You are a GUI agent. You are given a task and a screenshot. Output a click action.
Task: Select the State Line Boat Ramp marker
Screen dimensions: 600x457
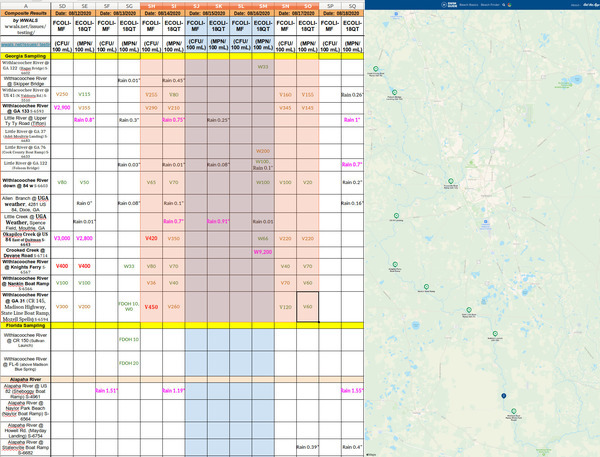point(469,310)
